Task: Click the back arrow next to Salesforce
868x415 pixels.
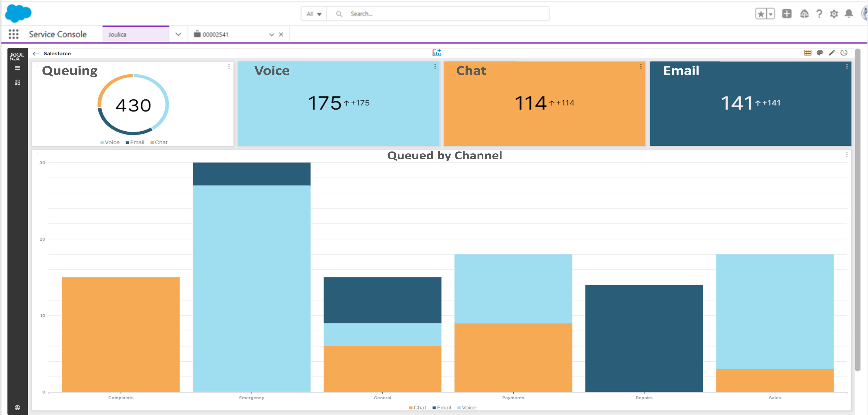Action: click(36, 53)
